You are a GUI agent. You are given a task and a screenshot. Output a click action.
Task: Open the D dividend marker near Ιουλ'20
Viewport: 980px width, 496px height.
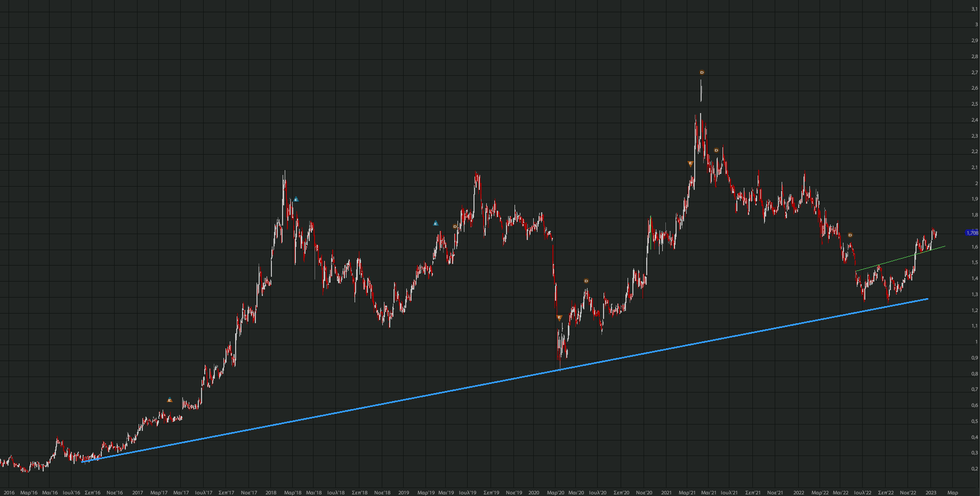tap(586, 281)
